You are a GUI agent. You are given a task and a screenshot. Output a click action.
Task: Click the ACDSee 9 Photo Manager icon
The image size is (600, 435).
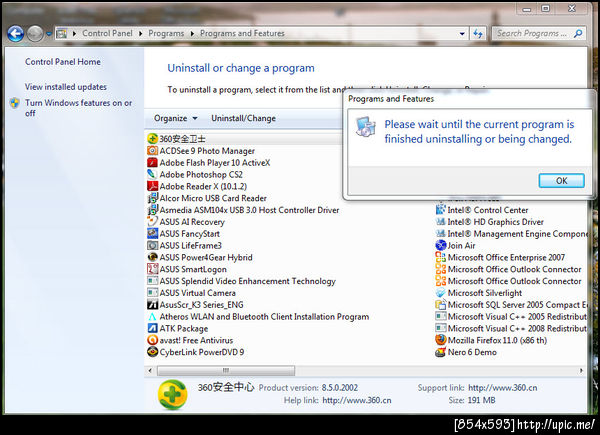153,150
